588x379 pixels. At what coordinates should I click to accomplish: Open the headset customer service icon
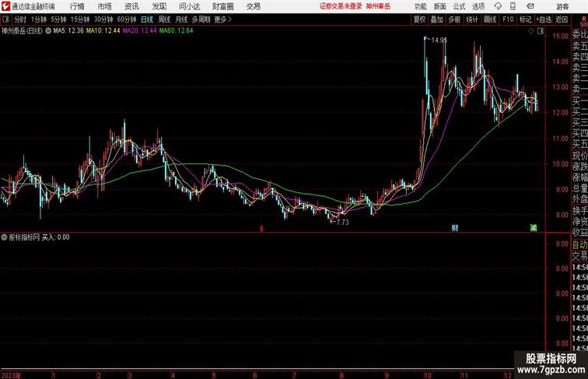click(498, 6)
